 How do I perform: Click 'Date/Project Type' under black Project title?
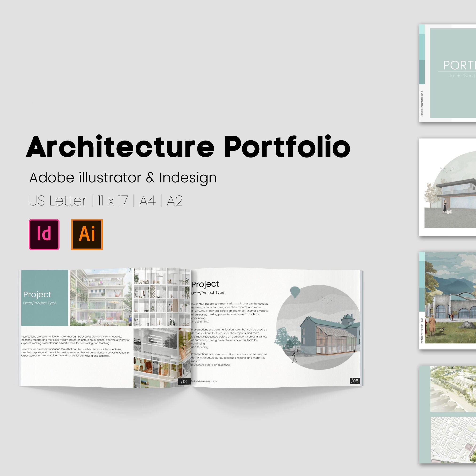point(208,293)
